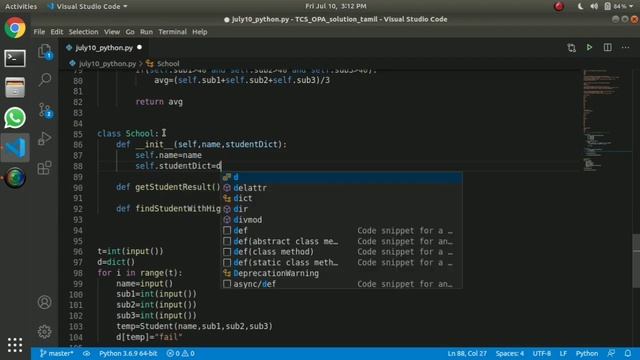The image size is (640, 360).
Task: Open the File menu
Action: [39, 32]
